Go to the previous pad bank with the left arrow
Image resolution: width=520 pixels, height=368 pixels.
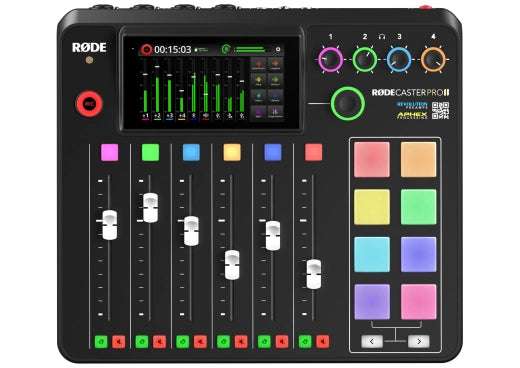[372, 341]
